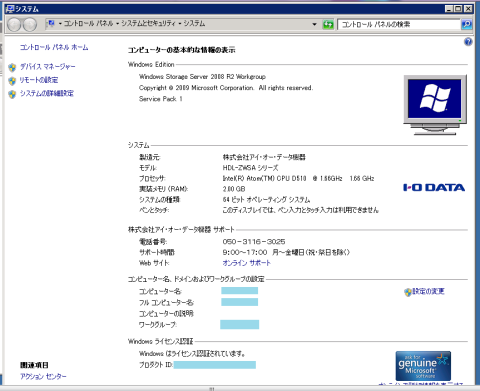
Task: Close the システム window
Action: pyautogui.click(x=468, y=9)
